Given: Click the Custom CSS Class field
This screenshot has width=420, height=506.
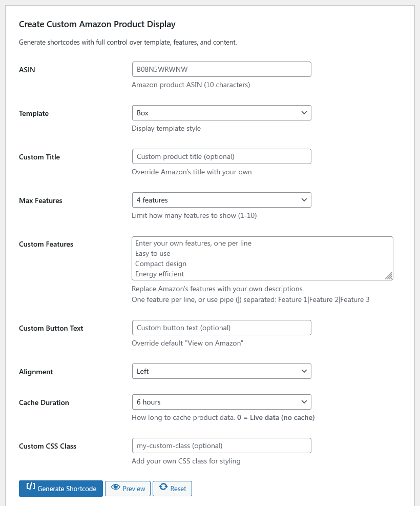Looking at the screenshot, I should point(221,445).
